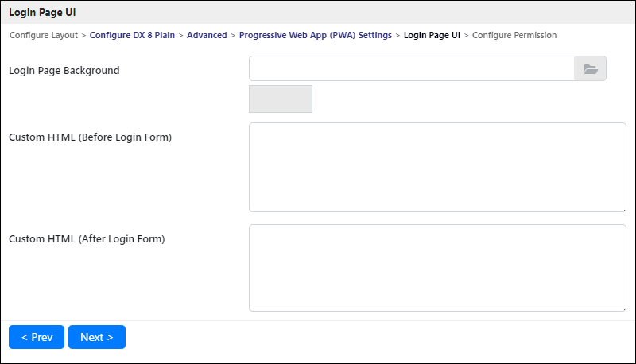Click the arrow separator before Configure Permission
Screen dimensions: 636x364
click(466, 36)
